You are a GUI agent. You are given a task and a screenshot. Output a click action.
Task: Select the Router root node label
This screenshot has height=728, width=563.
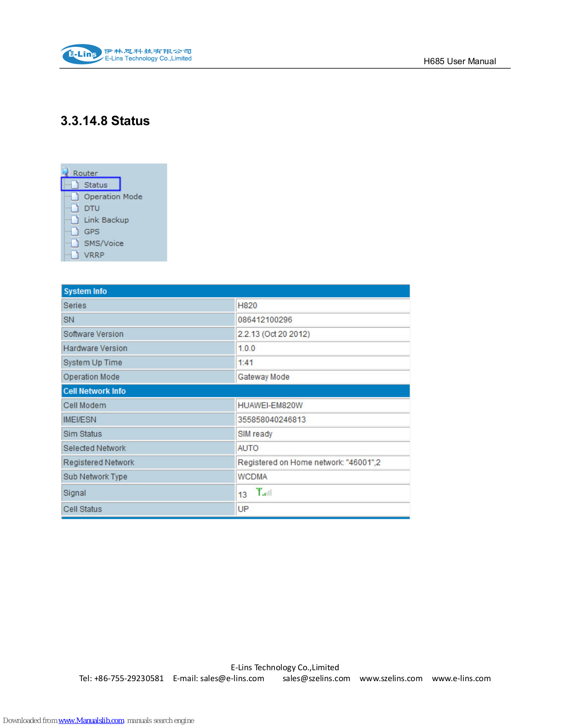(x=86, y=173)
